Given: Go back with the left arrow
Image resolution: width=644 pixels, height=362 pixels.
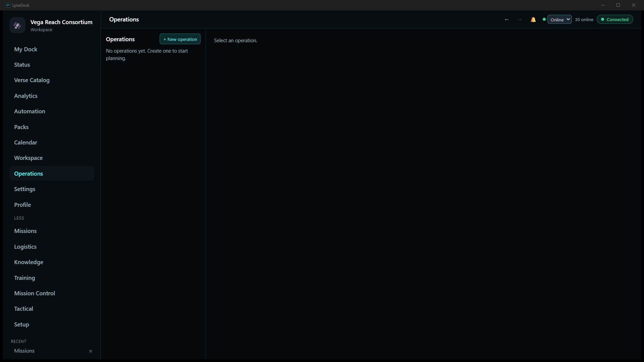Looking at the screenshot, I should [x=507, y=20].
